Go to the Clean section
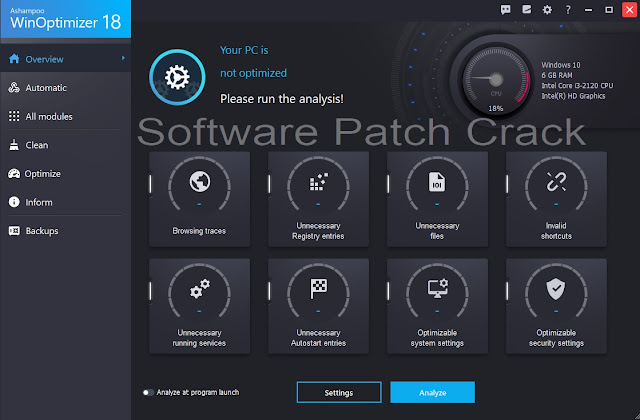640x420 pixels. (x=66, y=145)
